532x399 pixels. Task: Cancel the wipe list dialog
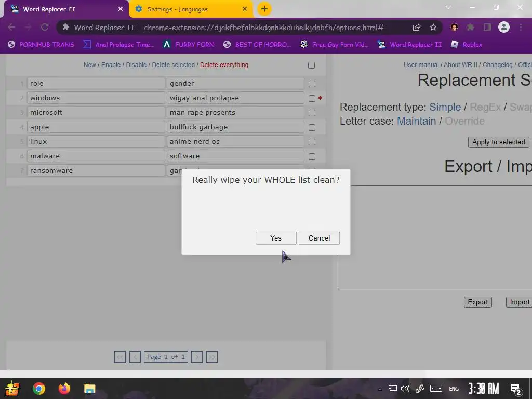[319, 238]
